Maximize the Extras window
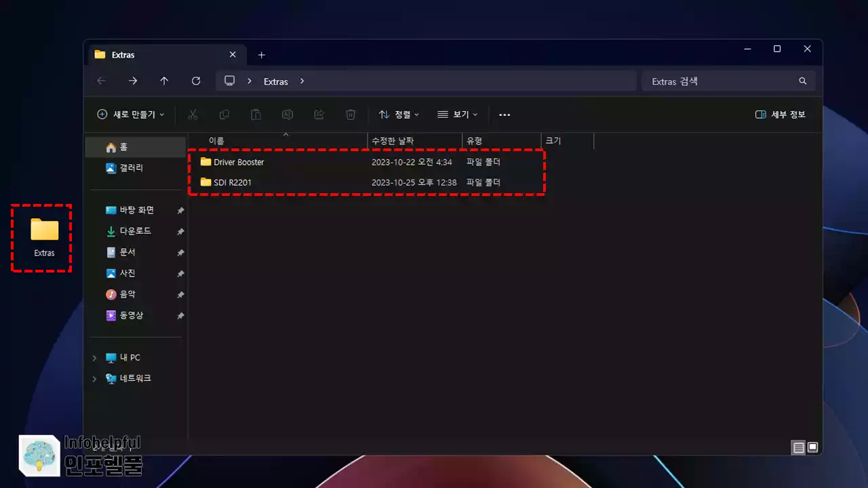868x488 pixels. pyautogui.click(x=777, y=49)
